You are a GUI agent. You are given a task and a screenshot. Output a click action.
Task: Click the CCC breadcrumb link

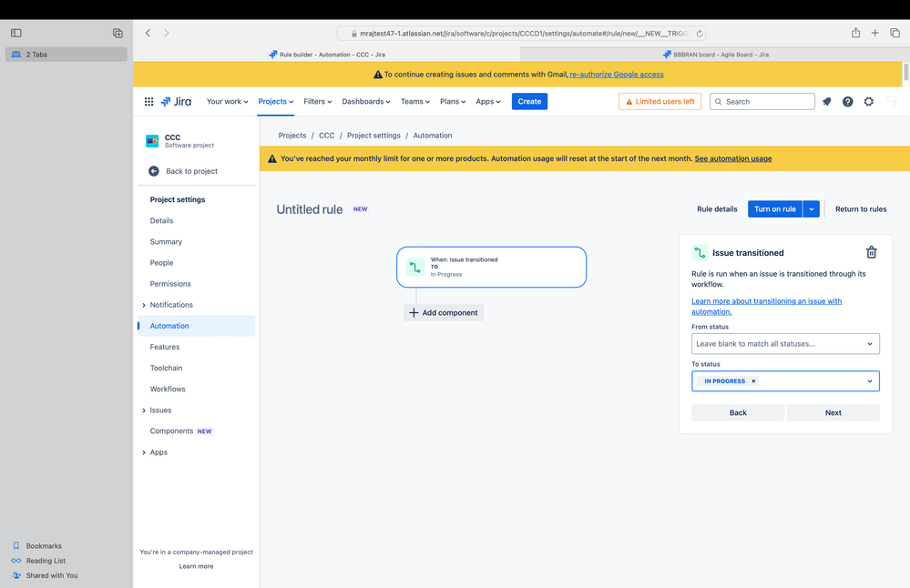pyautogui.click(x=327, y=135)
